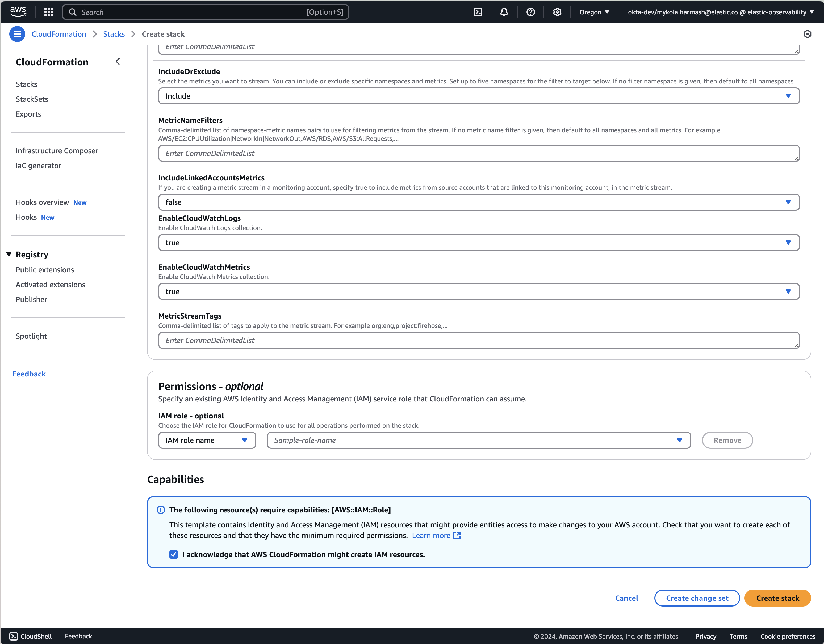Uncheck the IAM resources acknowledgement checkbox
Image resolution: width=824 pixels, height=644 pixels.
(174, 554)
